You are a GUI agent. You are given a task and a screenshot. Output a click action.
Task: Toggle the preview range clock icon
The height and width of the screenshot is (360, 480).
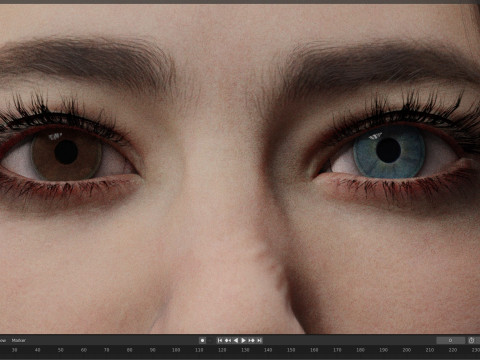471,340
